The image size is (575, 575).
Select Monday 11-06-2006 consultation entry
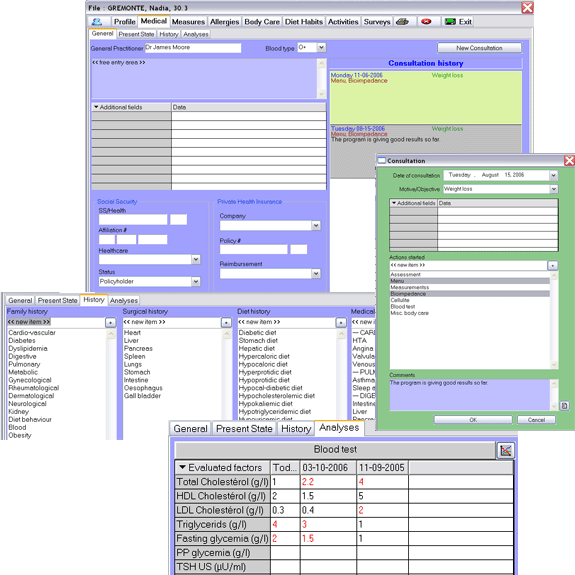tap(425, 97)
